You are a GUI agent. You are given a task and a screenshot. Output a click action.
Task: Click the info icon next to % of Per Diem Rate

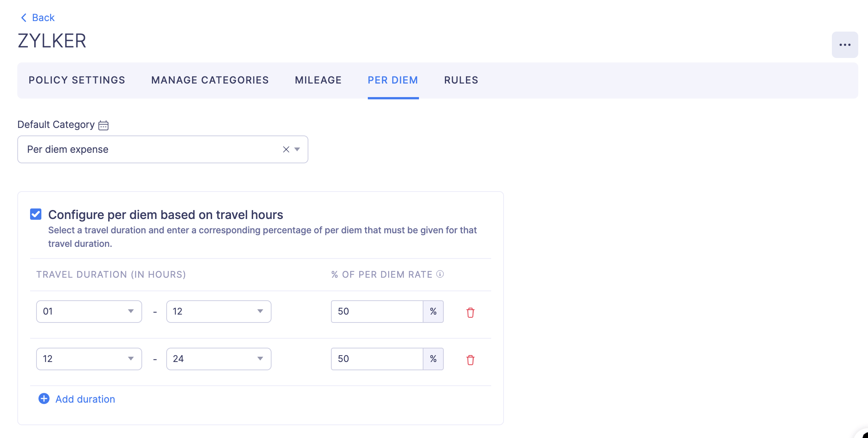point(440,274)
